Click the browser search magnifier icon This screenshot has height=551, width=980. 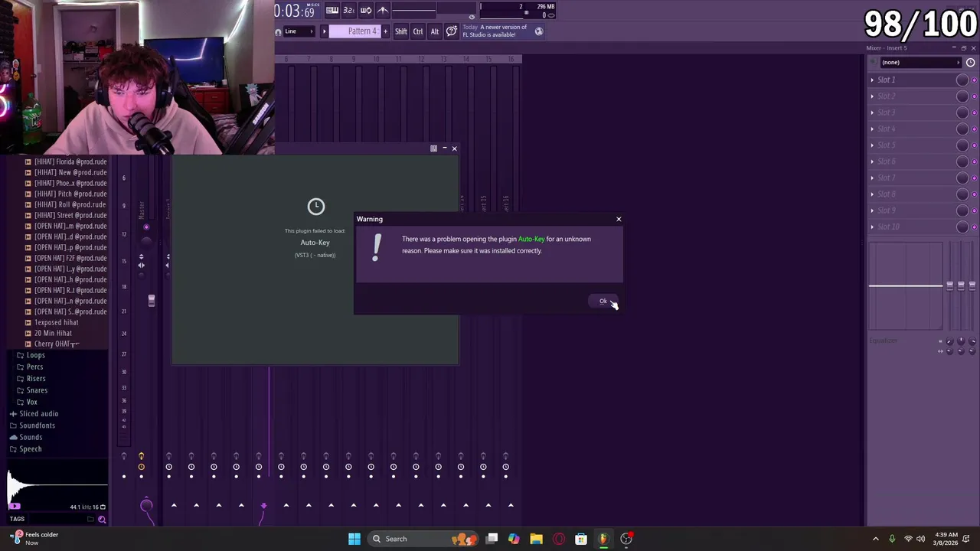click(102, 520)
